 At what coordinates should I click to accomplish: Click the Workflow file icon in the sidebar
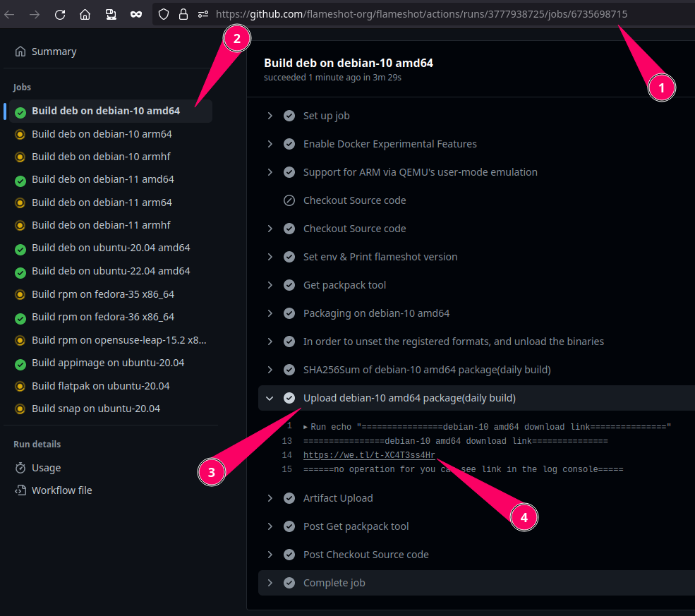coord(20,490)
